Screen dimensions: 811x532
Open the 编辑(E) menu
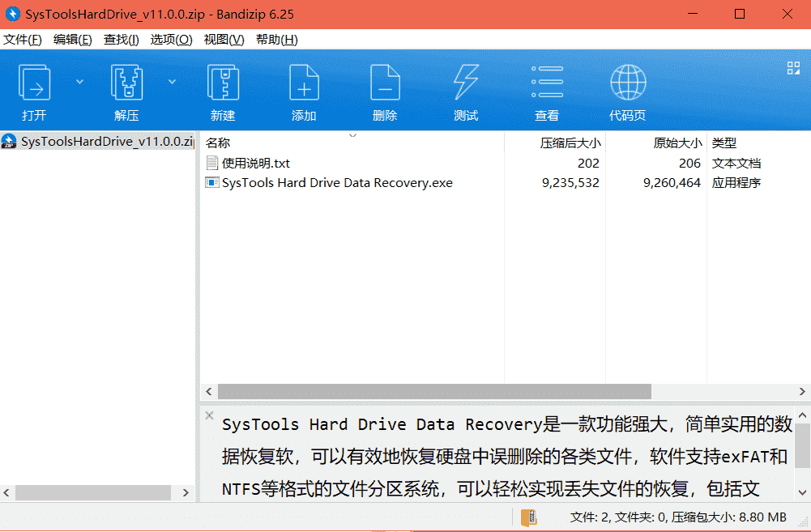click(x=72, y=40)
